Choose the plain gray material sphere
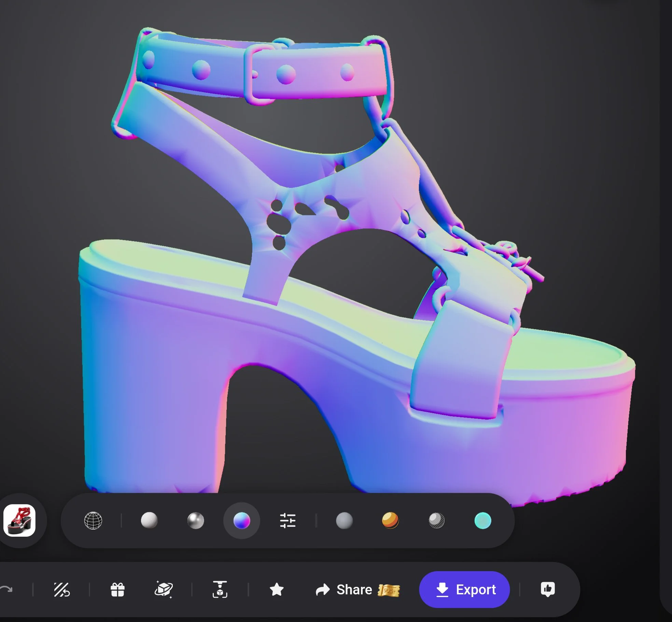 click(x=344, y=521)
